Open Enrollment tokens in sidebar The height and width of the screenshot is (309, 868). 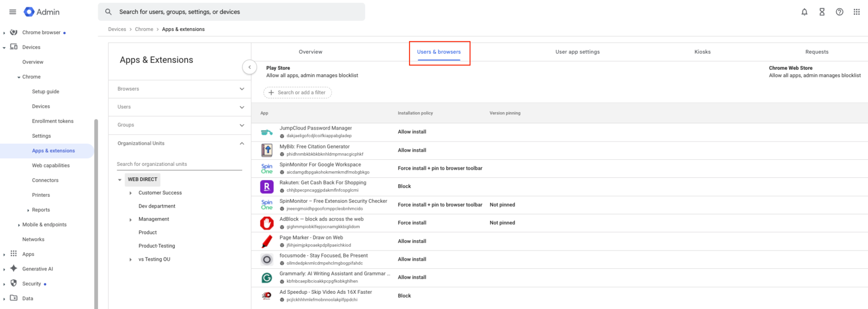tap(53, 121)
